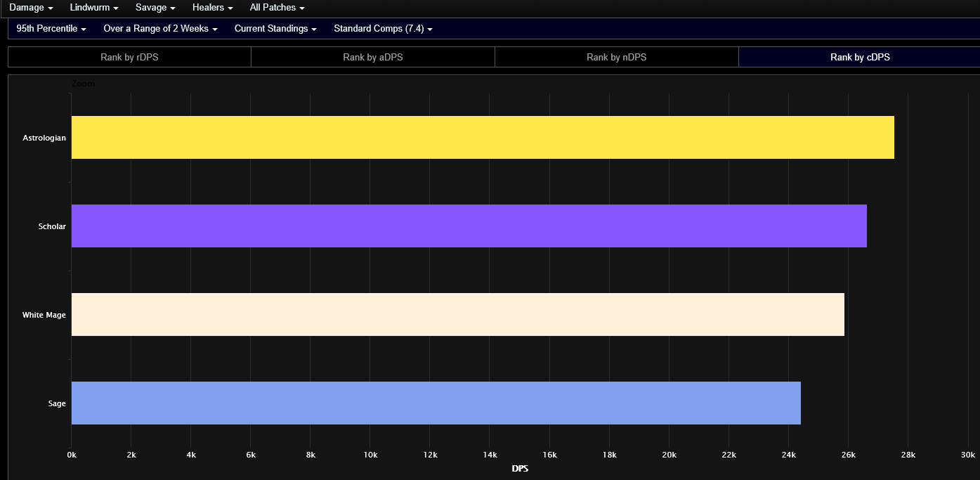Screen dimensions: 980x480
Task: Click the 14k axis tick label
Action: 490,455
